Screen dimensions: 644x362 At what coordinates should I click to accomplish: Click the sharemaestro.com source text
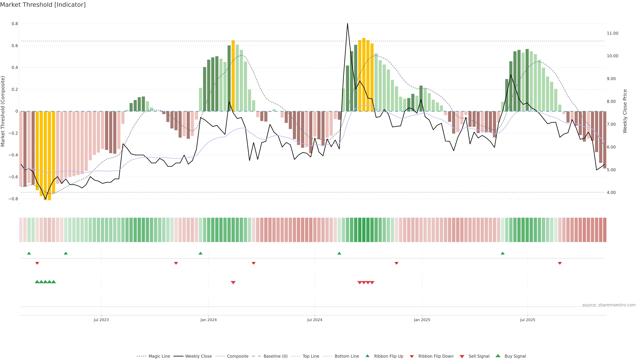click(x=609, y=305)
